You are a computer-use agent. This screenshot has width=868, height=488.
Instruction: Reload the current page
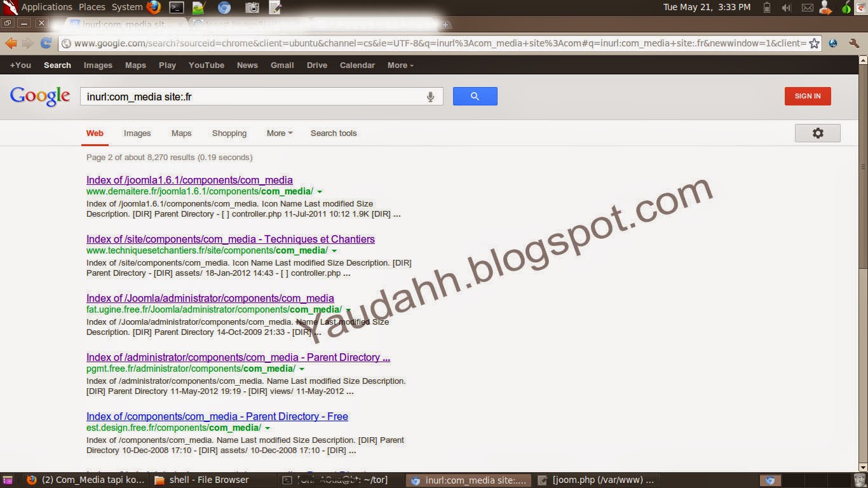coord(46,43)
